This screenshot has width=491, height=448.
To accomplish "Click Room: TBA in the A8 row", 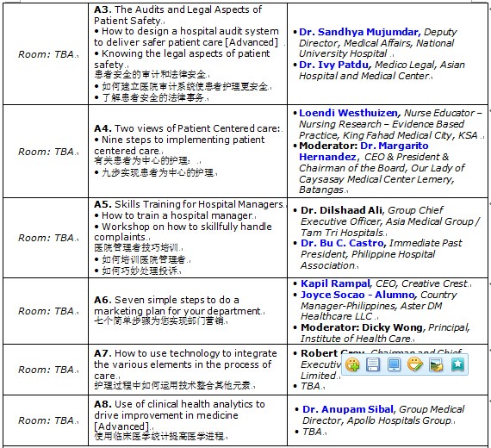I will [46, 420].
